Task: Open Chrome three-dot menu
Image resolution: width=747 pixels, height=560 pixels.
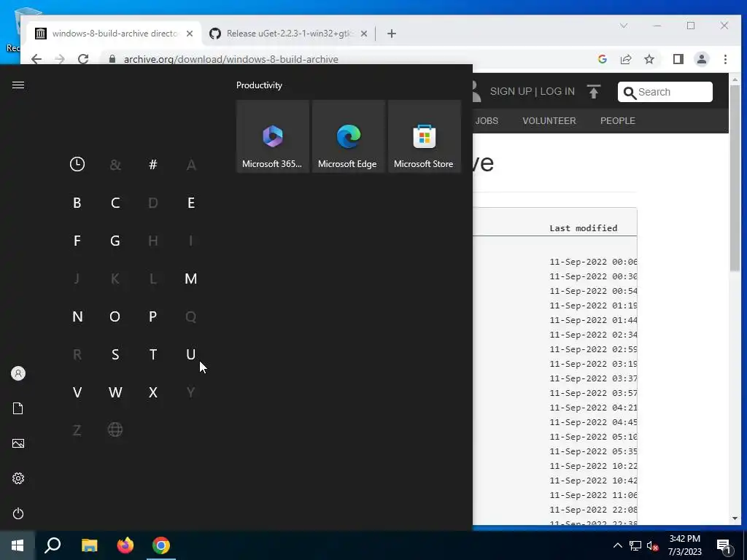Action: tap(725, 59)
